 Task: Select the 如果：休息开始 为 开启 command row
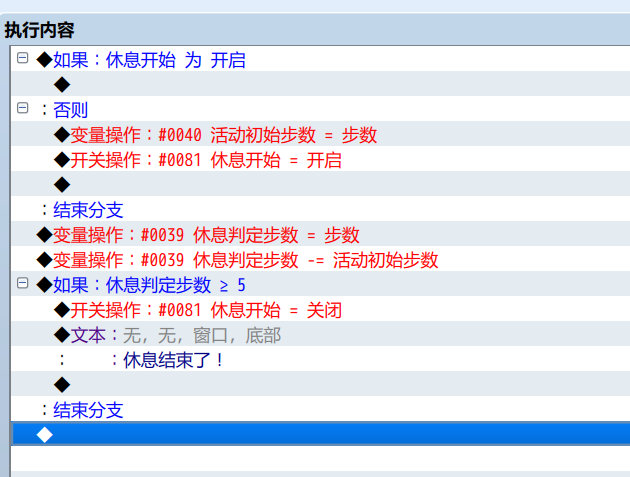pos(320,59)
